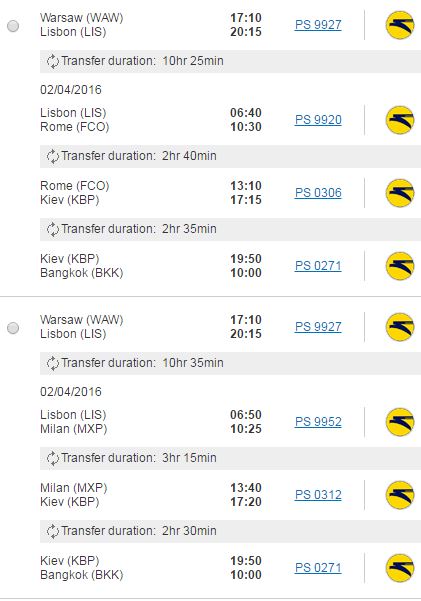Click the PS 0271 link in second itinerary
The height and width of the screenshot is (601, 421).
(318, 568)
